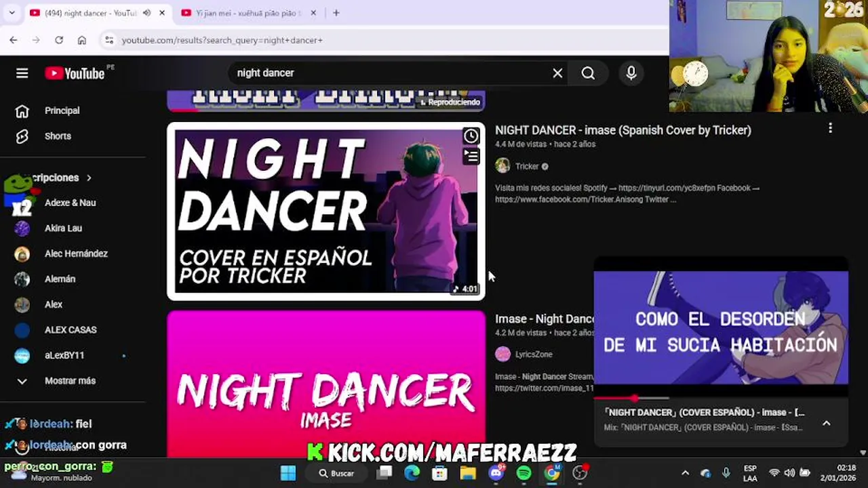Expand the Suscripciones section
868x488 pixels.
[61, 178]
